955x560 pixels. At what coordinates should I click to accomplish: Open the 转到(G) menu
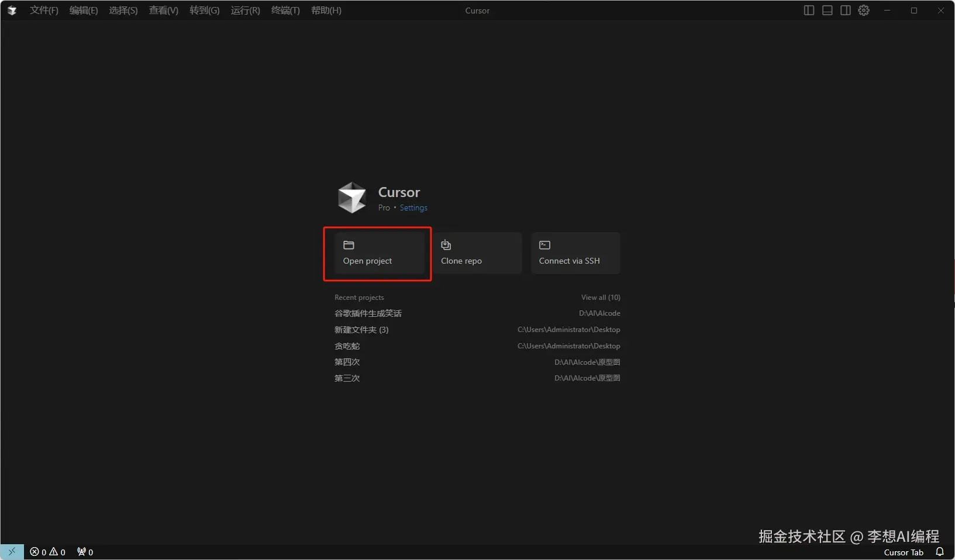205,11
